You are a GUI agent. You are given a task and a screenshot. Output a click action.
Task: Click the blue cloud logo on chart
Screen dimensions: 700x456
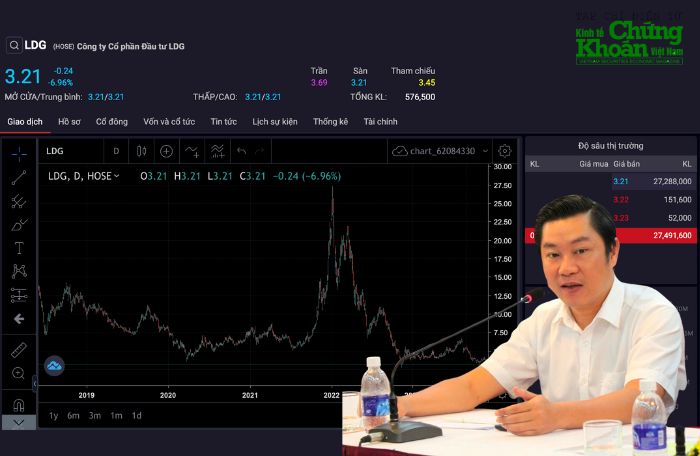[54, 366]
